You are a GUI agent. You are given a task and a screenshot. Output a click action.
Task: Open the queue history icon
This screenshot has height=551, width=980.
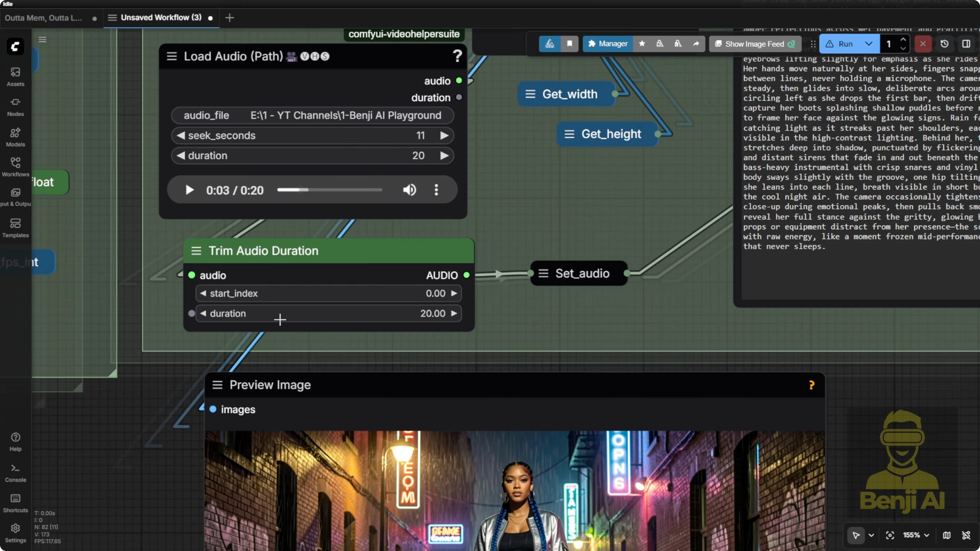click(944, 44)
